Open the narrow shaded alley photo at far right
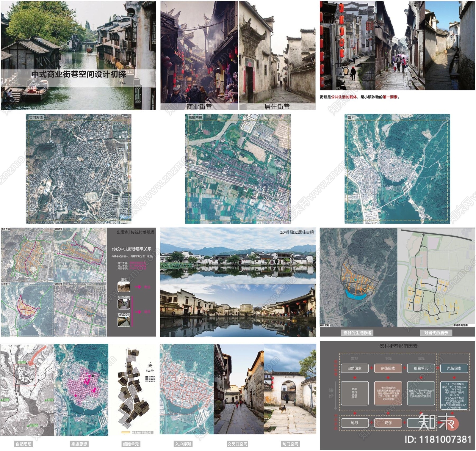 [450, 45]
